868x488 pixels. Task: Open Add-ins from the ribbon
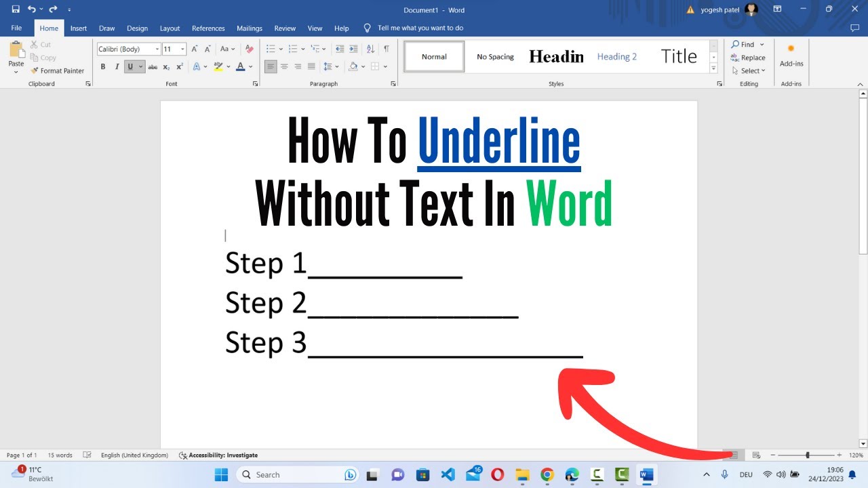791,55
